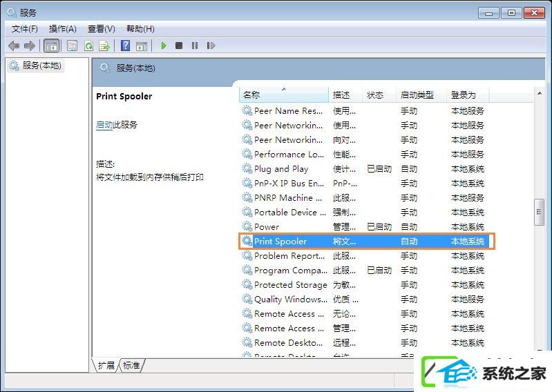The height and width of the screenshot is (392, 552).
Task: Click the Export List toolbar icon
Action: pyautogui.click(x=104, y=46)
